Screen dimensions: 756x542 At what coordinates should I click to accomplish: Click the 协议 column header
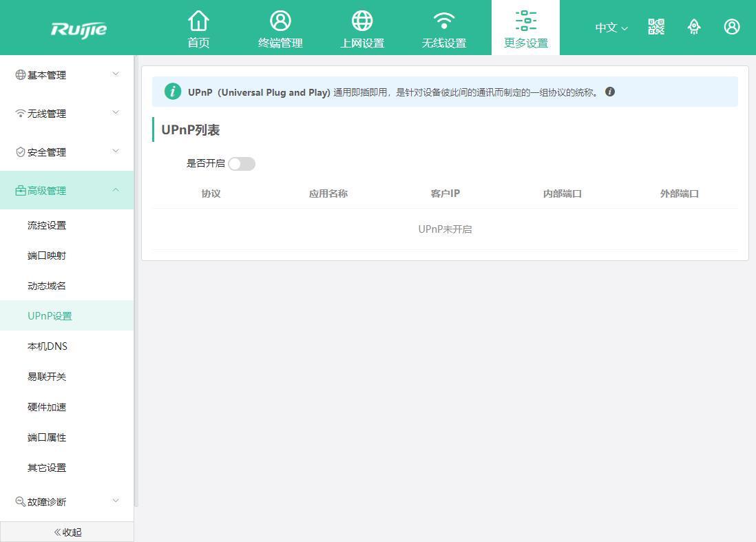(211, 194)
